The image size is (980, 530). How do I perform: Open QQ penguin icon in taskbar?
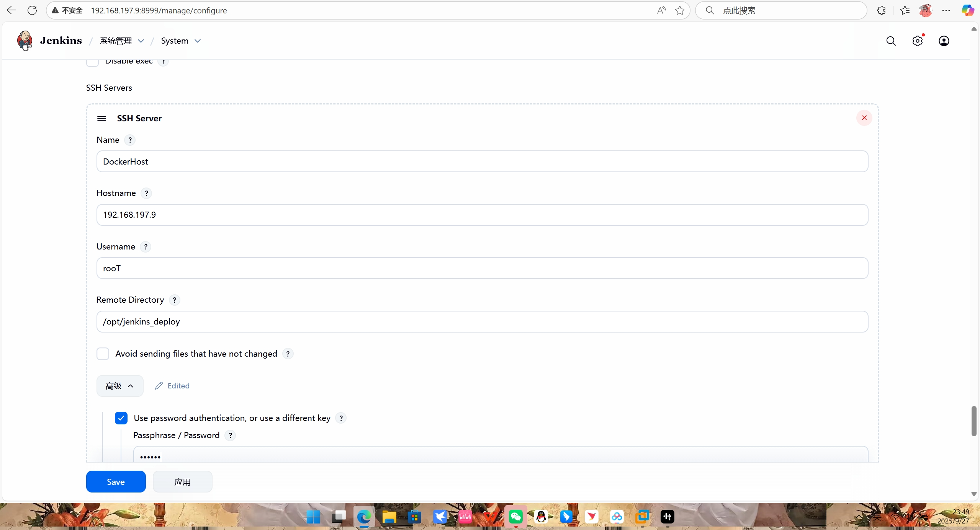pos(541,517)
